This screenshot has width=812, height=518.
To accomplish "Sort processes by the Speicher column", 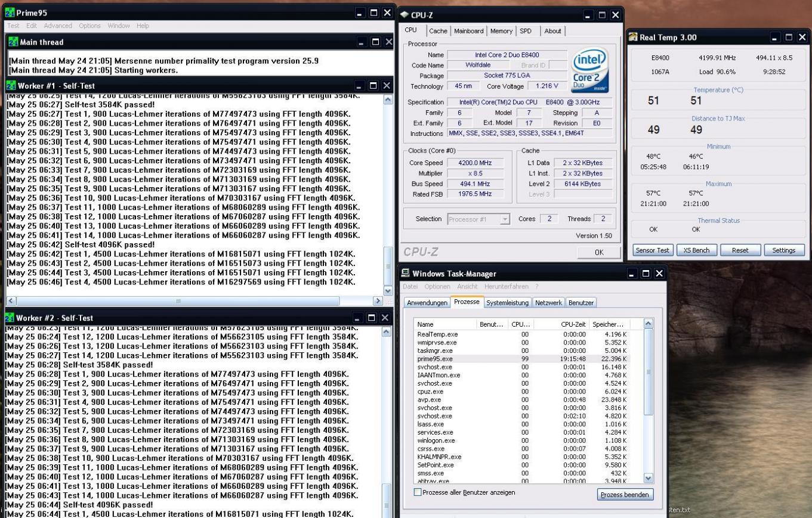I will pyautogui.click(x=610, y=324).
